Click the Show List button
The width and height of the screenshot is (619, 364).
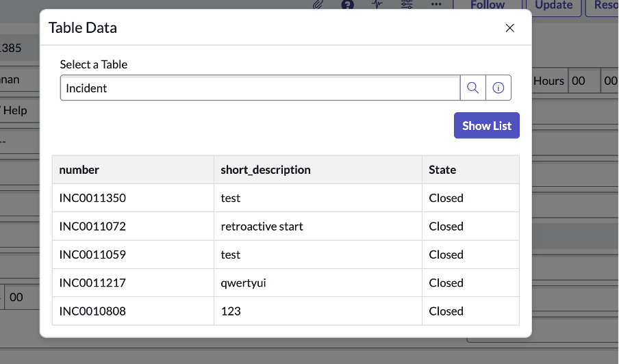tap(486, 125)
